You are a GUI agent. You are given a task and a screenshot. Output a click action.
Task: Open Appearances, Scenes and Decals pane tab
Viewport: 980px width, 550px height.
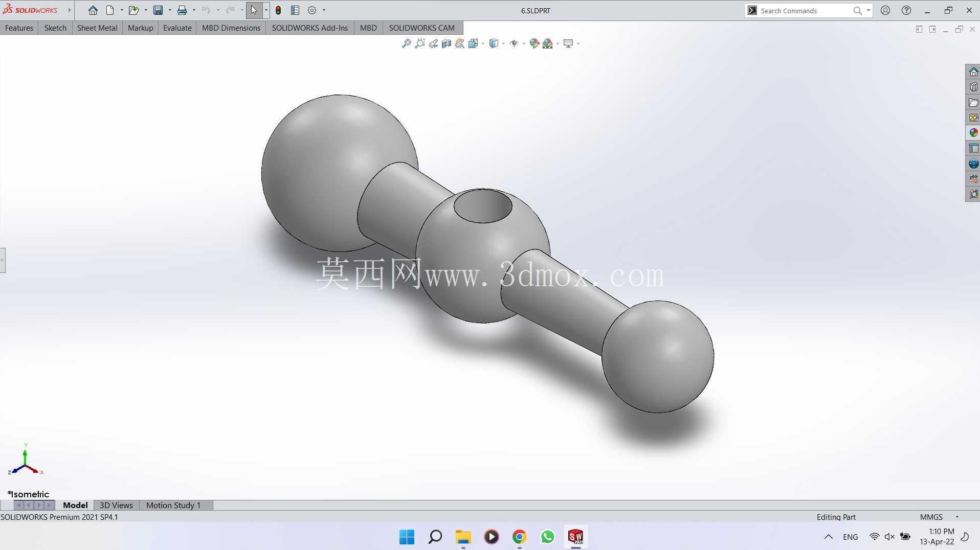coord(973,133)
